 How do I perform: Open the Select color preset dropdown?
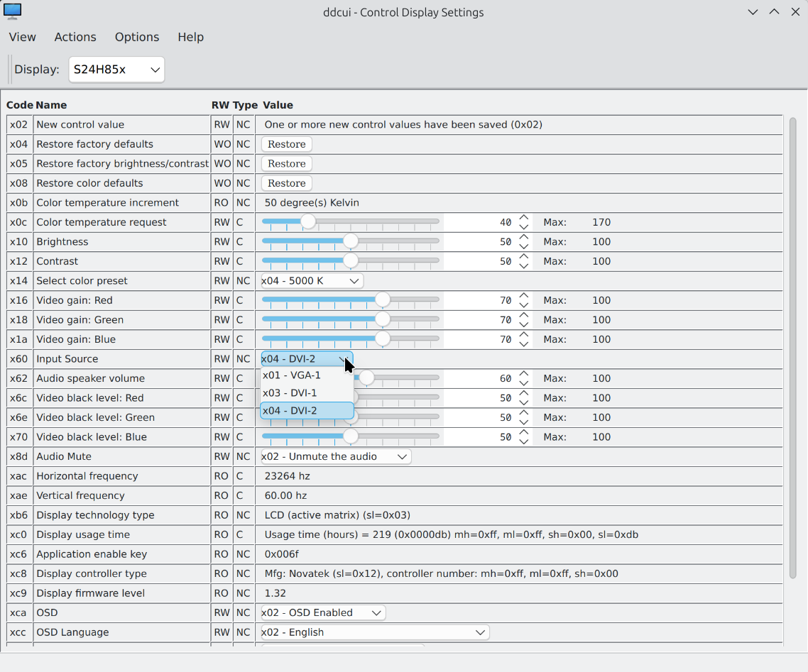pos(312,281)
